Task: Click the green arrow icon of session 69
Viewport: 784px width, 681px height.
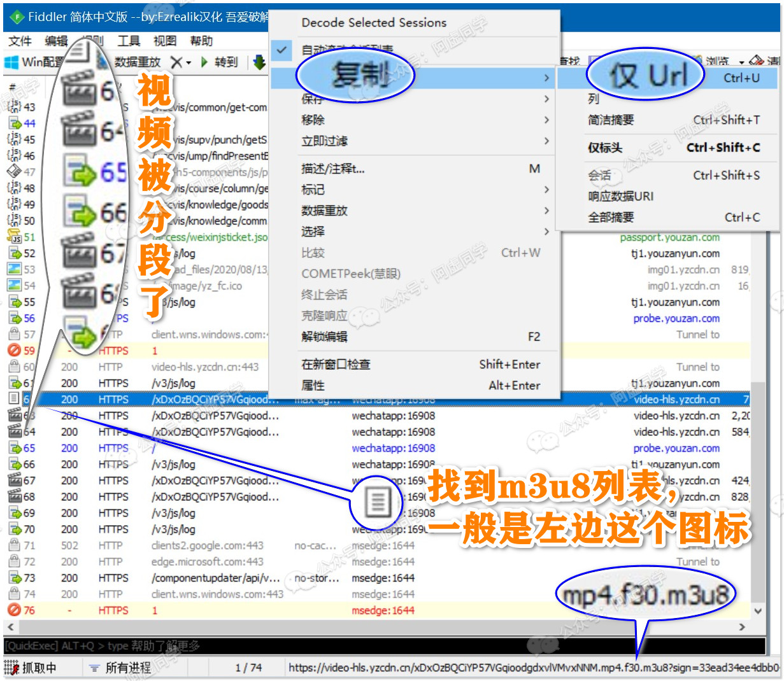Action: (x=14, y=513)
